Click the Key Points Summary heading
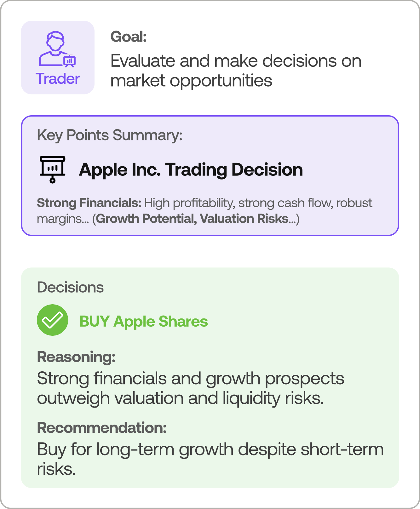Viewport: 420px width, 509px height. [x=110, y=135]
